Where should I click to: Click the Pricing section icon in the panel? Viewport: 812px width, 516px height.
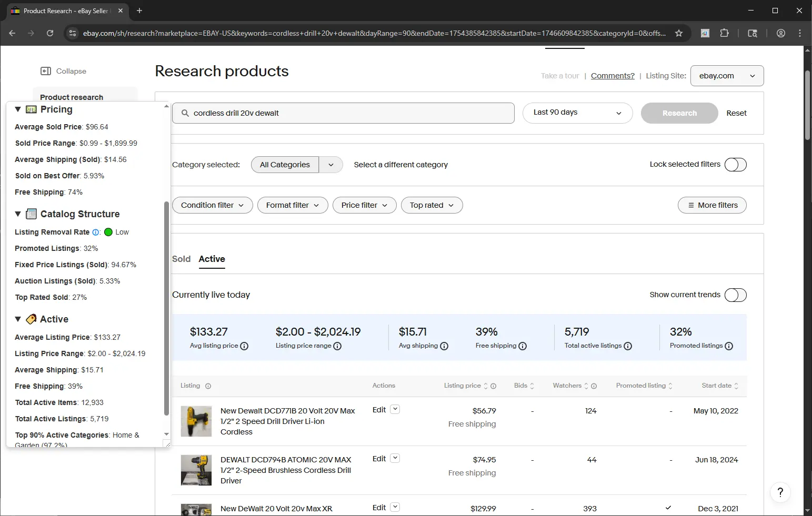click(x=31, y=109)
